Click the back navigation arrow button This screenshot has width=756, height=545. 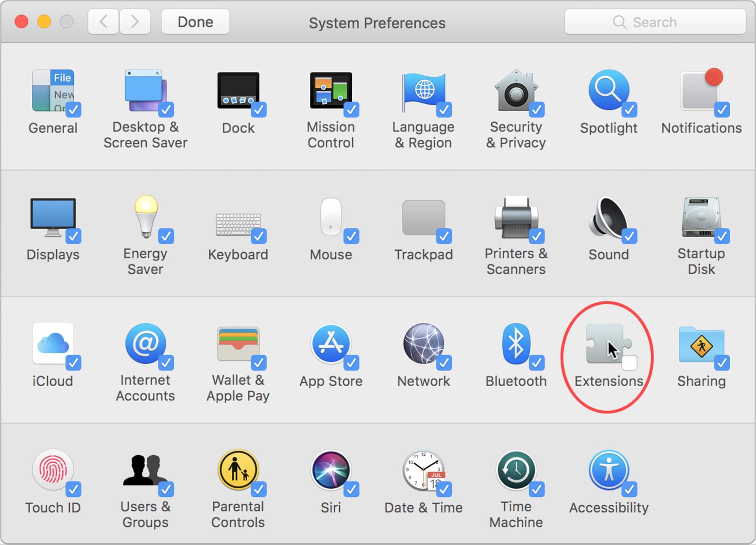[104, 22]
